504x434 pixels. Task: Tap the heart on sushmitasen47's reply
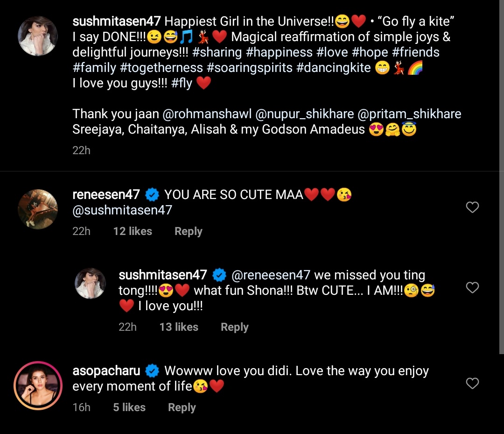click(x=472, y=288)
